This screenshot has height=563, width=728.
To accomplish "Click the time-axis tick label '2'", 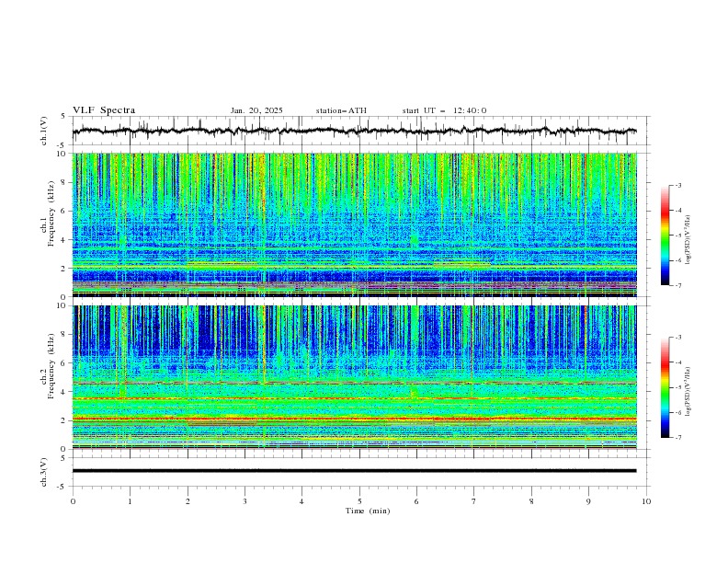I will [x=188, y=501].
